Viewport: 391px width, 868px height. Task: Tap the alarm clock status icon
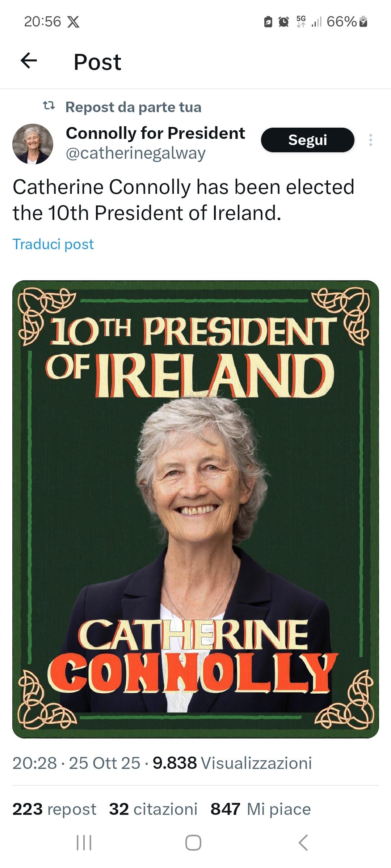coord(283,22)
